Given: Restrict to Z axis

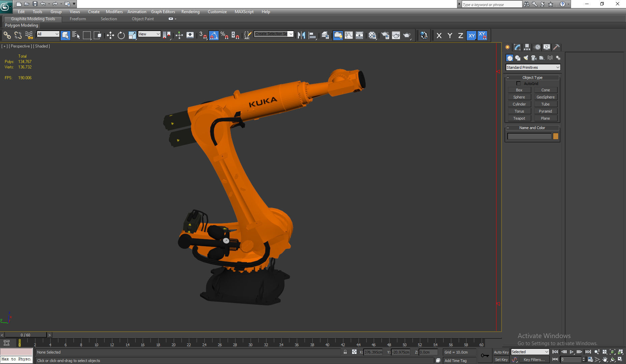Looking at the screenshot, I should click(460, 35).
